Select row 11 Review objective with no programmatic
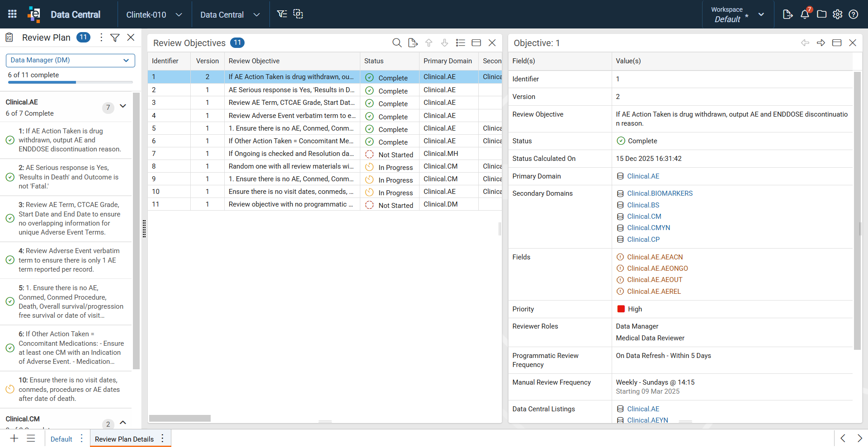The width and height of the screenshot is (868, 447). tap(325, 204)
